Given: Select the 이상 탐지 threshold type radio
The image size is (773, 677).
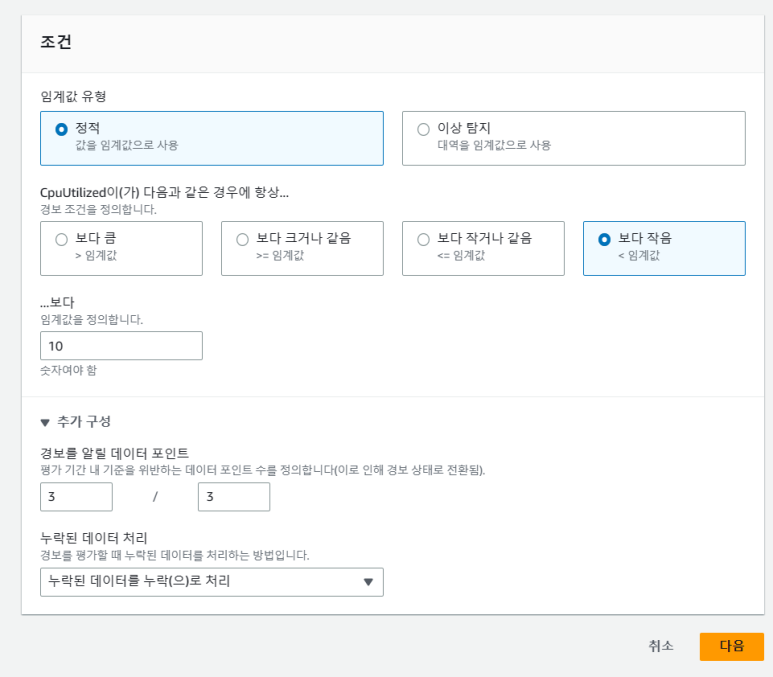Looking at the screenshot, I should 423,129.
